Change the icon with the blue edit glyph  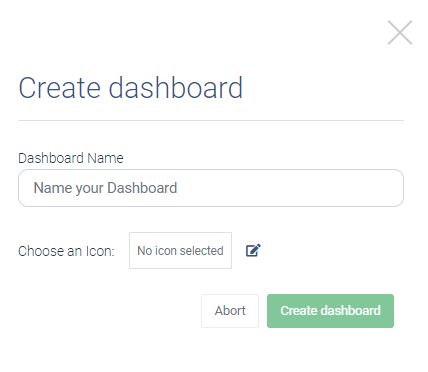pos(253,250)
